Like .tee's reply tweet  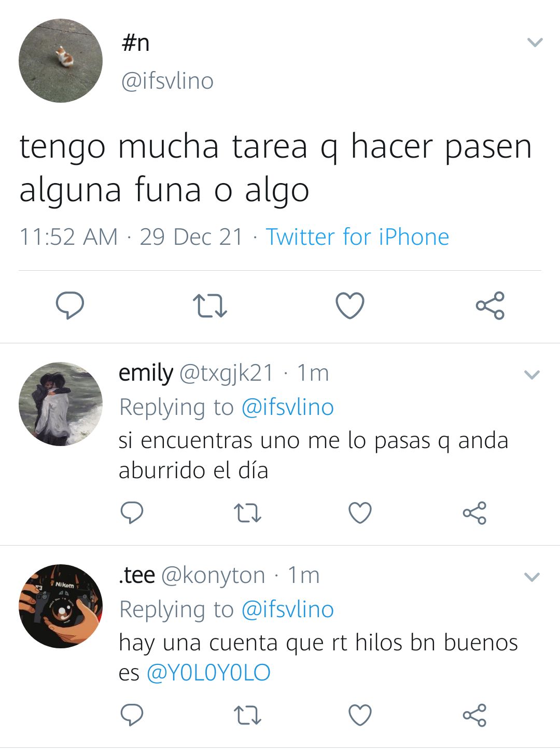(x=360, y=715)
